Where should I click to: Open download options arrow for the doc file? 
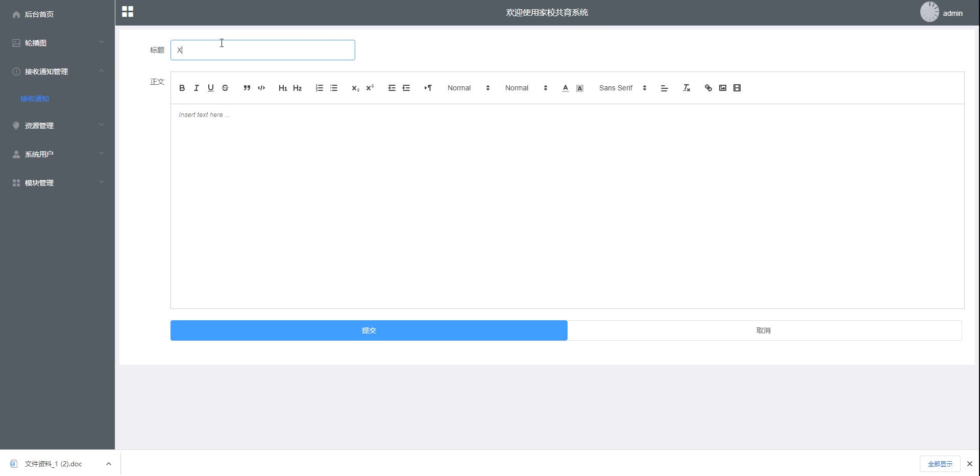pos(109,464)
